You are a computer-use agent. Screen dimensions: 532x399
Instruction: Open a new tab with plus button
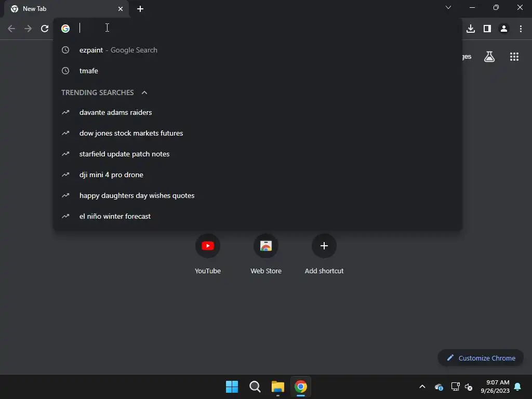click(x=140, y=9)
